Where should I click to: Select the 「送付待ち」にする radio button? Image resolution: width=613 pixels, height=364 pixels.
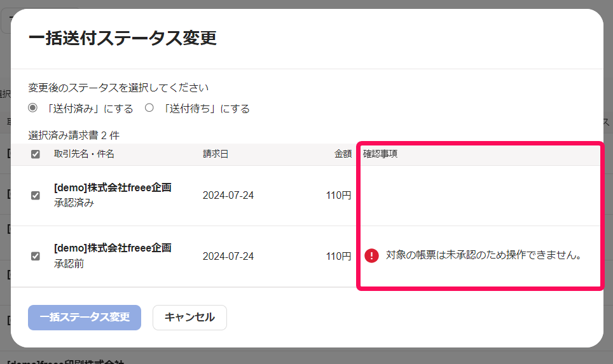pos(149,108)
